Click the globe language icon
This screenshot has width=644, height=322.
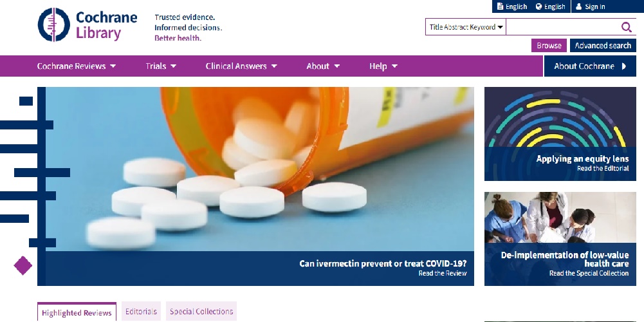click(x=539, y=6)
